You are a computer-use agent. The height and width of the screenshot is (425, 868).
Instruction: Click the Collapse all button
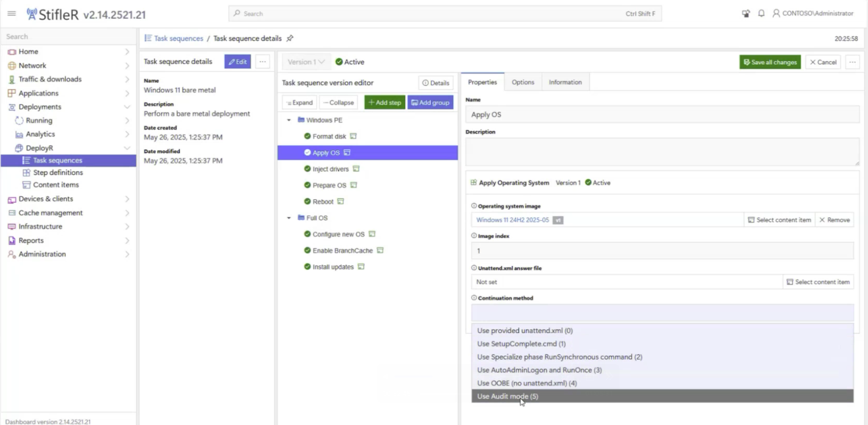tap(338, 103)
